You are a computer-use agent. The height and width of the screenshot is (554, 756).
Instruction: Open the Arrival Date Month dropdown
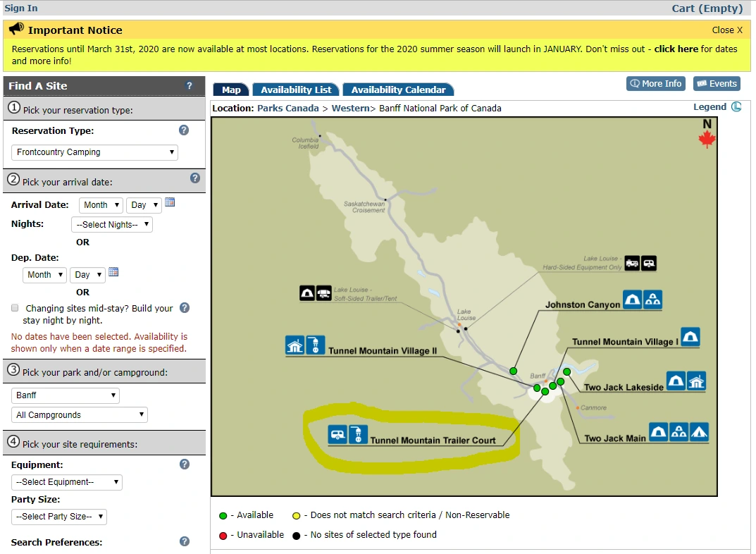101,205
